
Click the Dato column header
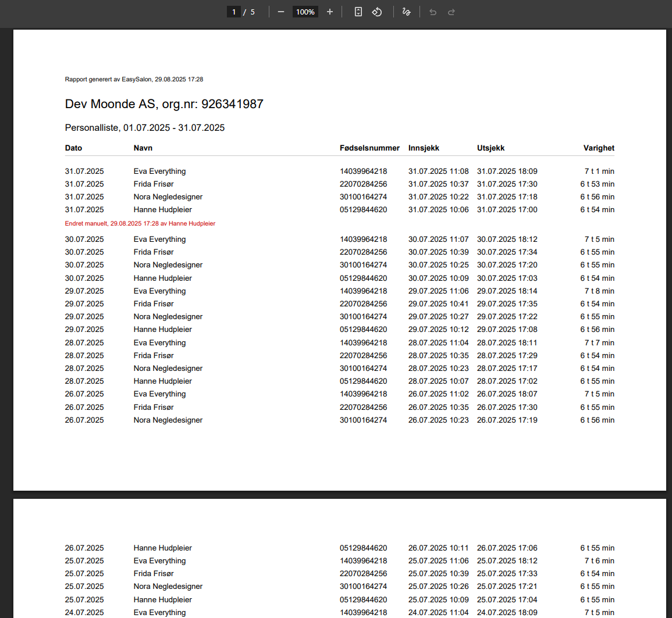click(x=73, y=148)
